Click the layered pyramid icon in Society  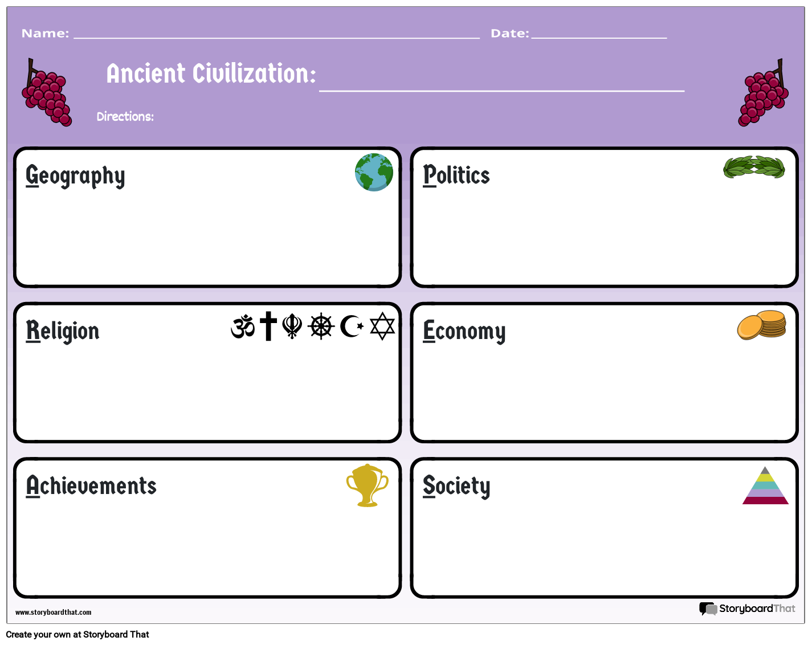pyautogui.click(x=765, y=485)
